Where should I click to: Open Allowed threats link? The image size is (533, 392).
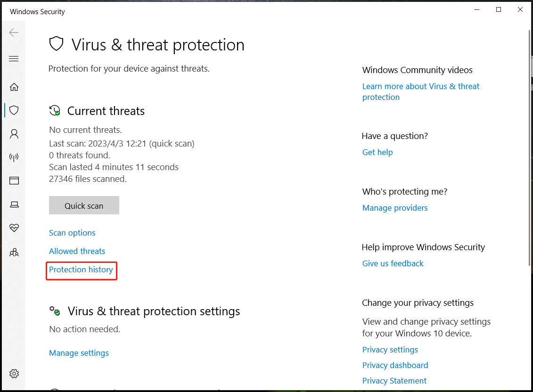point(77,251)
